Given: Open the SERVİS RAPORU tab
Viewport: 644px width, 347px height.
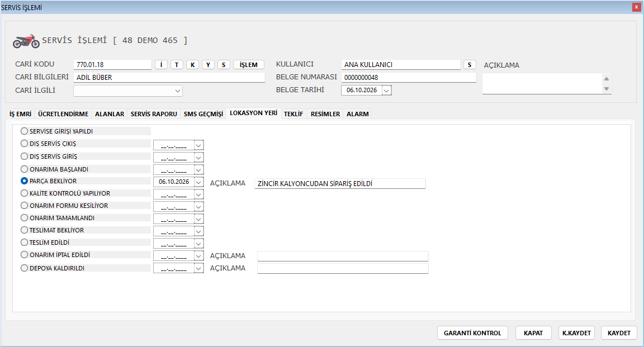Looking at the screenshot, I should point(154,114).
